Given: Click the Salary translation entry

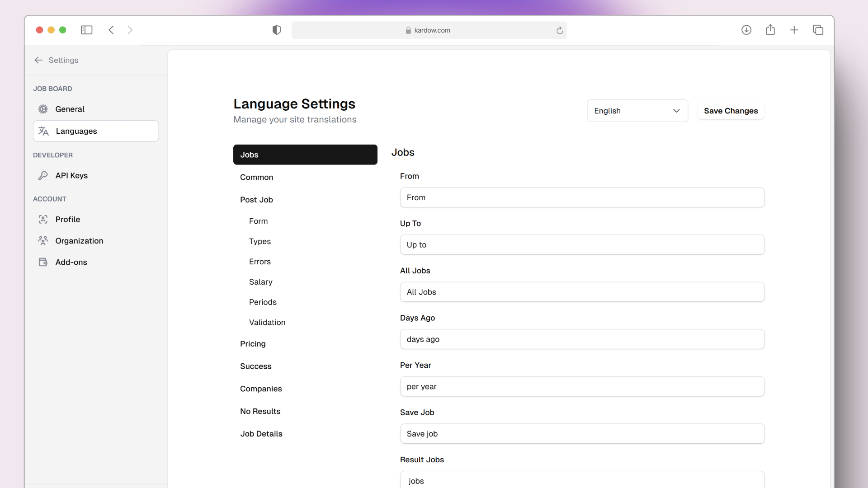Looking at the screenshot, I should (x=260, y=282).
